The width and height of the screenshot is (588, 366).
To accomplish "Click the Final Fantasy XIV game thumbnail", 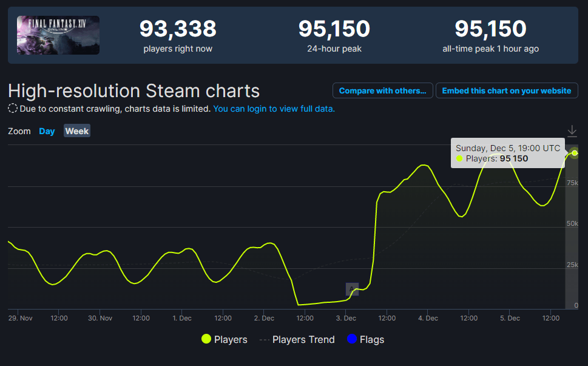I will pos(58,35).
